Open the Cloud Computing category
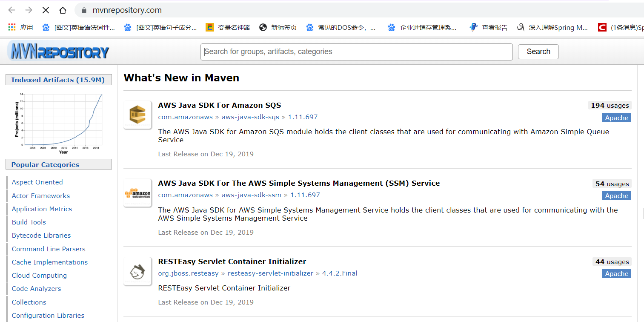The width and height of the screenshot is (644, 322). tap(39, 275)
